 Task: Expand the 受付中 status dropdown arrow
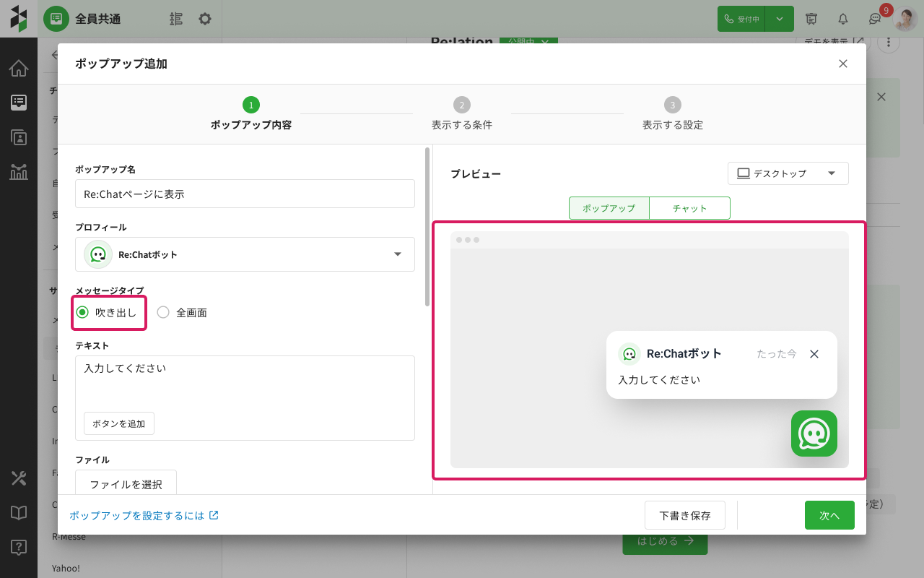coord(780,19)
